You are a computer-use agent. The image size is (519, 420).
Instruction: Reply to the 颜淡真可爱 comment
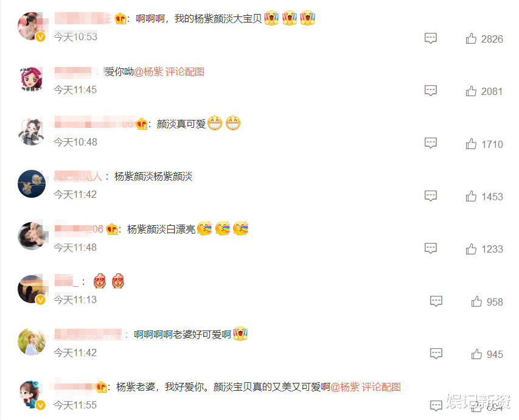click(431, 143)
